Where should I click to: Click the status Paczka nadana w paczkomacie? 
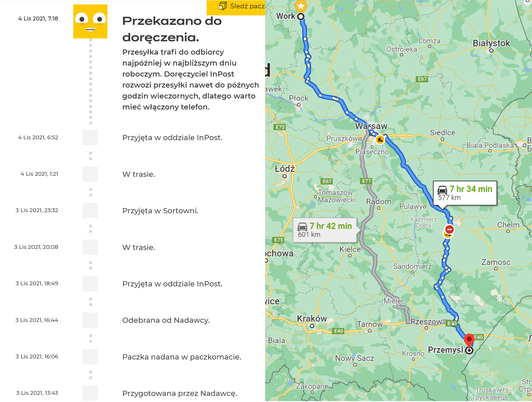pyautogui.click(x=182, y=357)
